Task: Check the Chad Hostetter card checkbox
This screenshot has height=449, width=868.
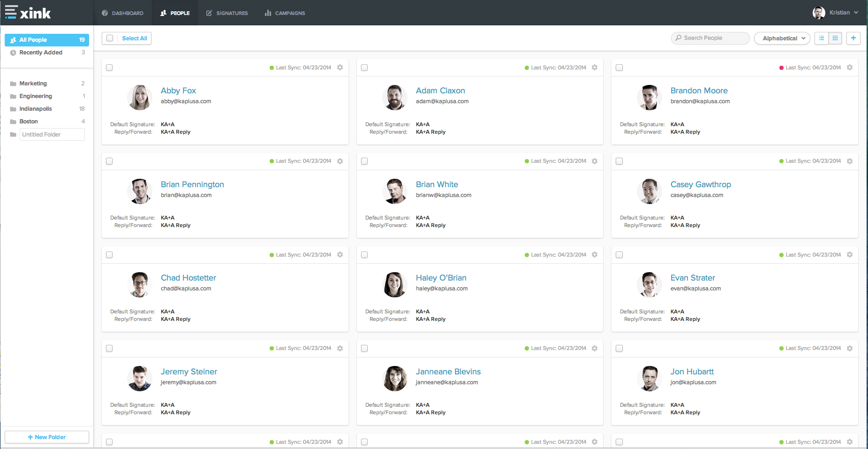Action: click(109, 255)
